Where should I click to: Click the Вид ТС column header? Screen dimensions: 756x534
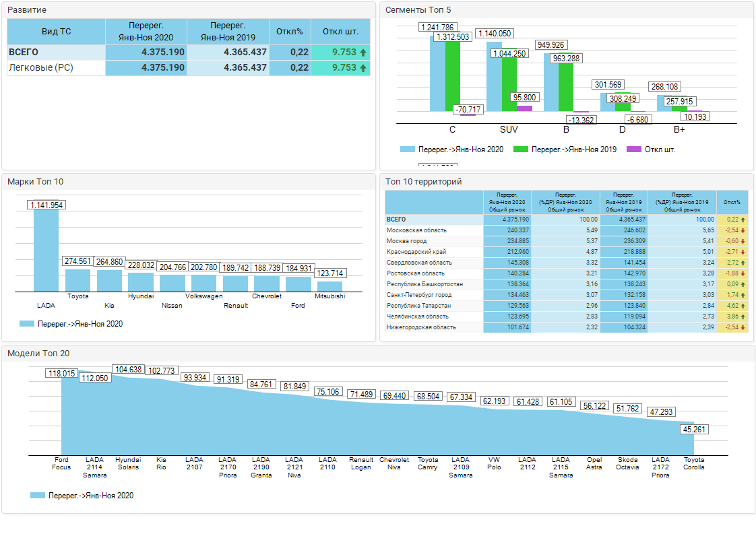point(56,31)
